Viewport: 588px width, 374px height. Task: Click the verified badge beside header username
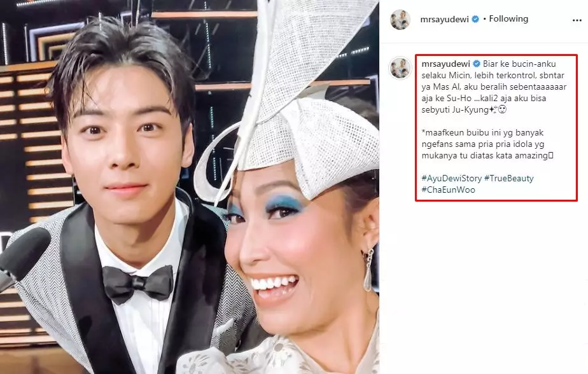click(x=475, y=19)
